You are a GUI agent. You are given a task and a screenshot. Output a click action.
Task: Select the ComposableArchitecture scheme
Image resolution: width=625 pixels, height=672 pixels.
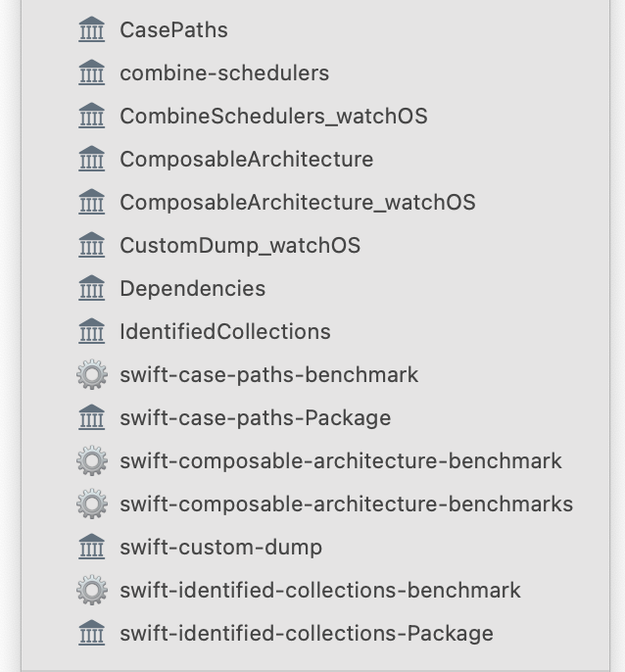click(x=315, y=159)
